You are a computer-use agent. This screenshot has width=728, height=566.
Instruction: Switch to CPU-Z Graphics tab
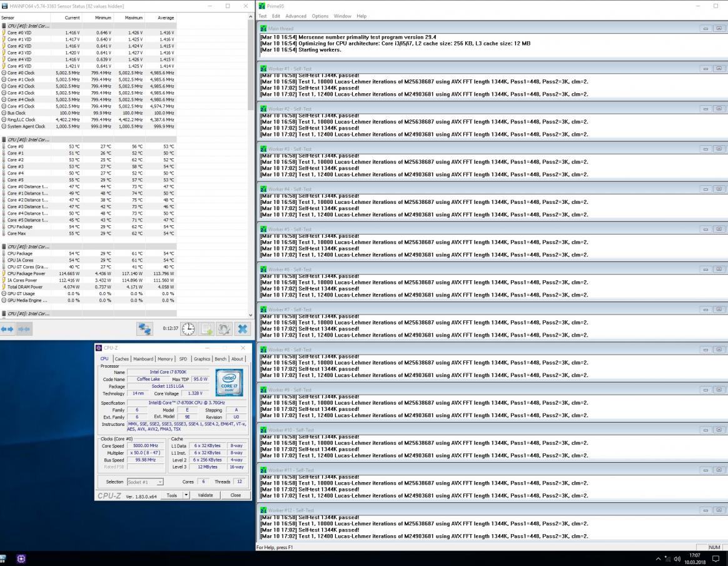click(201, 359)
